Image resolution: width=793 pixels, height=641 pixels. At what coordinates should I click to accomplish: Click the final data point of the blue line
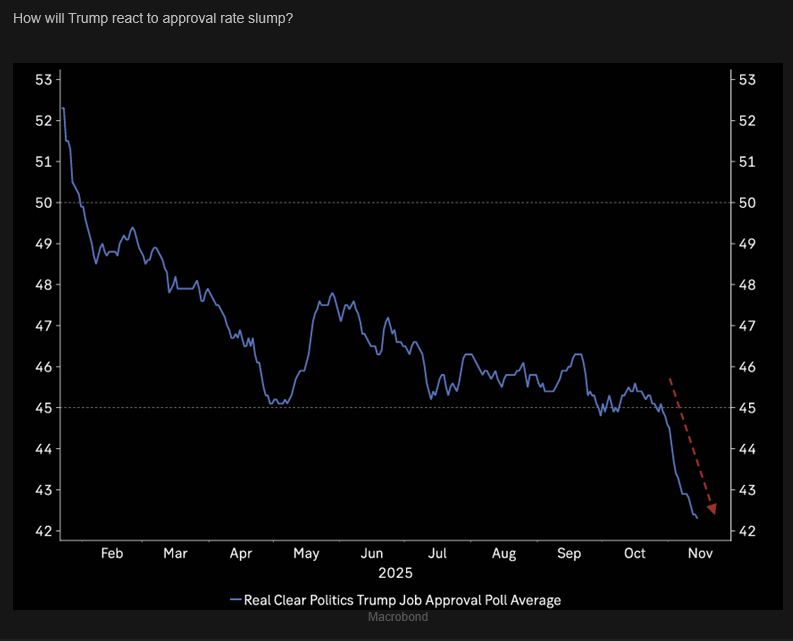tap(696, 517)
